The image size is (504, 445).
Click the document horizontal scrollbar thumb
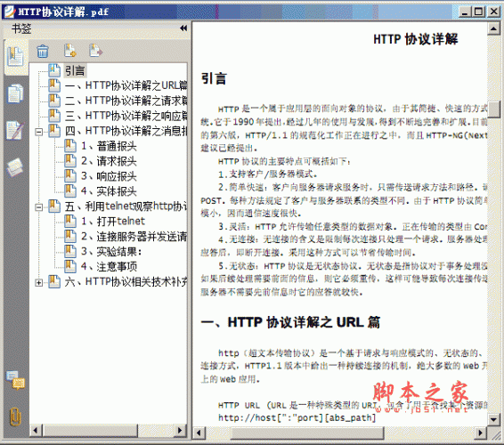[307, 433]
